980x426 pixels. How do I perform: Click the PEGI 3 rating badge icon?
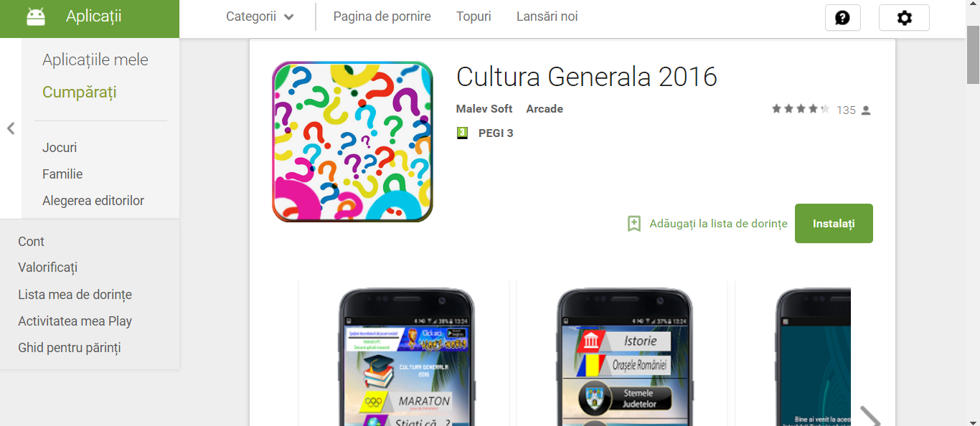point(463,133)
